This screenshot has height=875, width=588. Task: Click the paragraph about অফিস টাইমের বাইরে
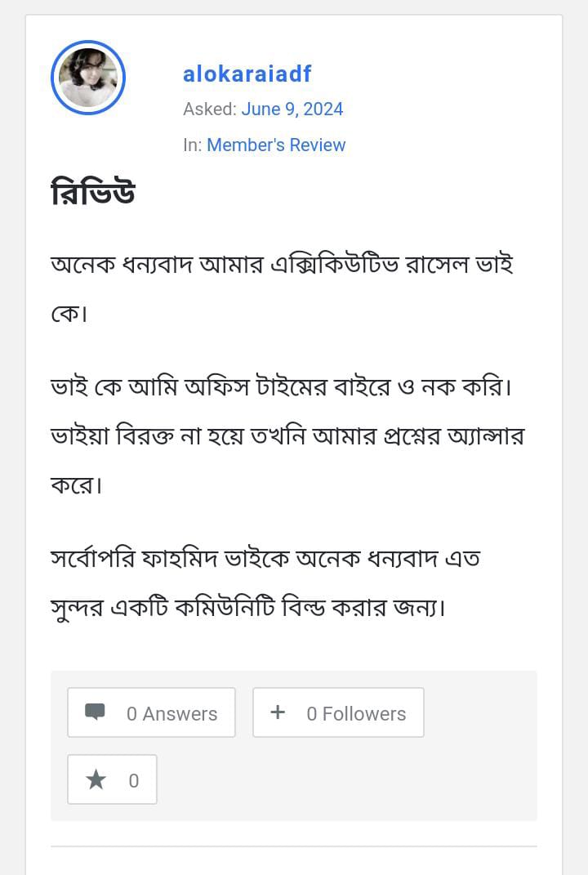[x=282, y=386]
